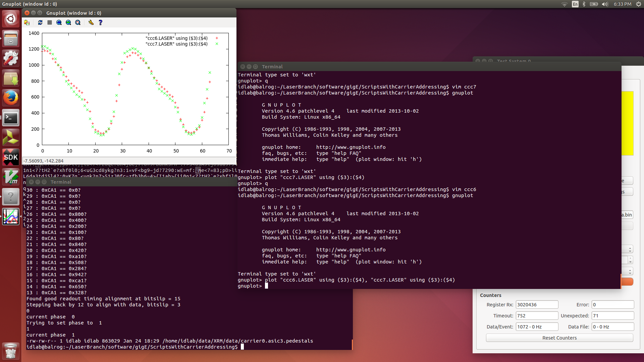Click the 'vim ccc6' command line in Terminal
The width and height of the screenshot is (644, 362).
point(357,189)
